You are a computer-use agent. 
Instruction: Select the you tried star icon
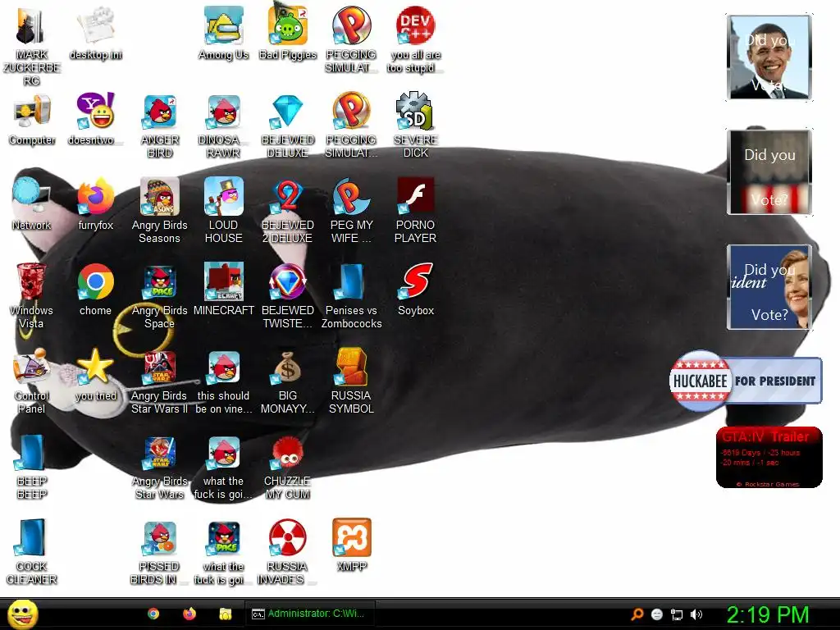coord(96,367)
